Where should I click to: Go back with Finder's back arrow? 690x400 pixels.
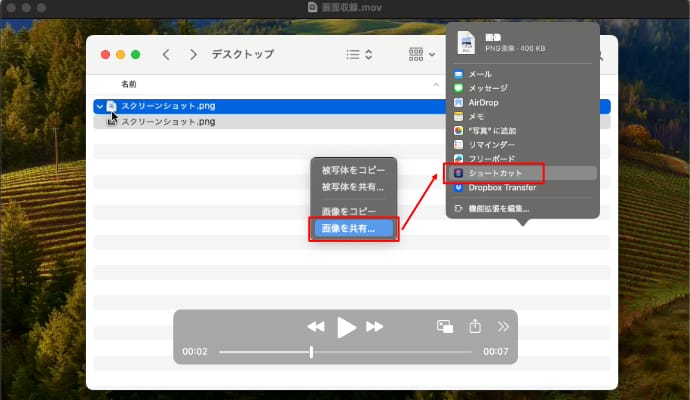pyautogui.click(x=166, y=55)
